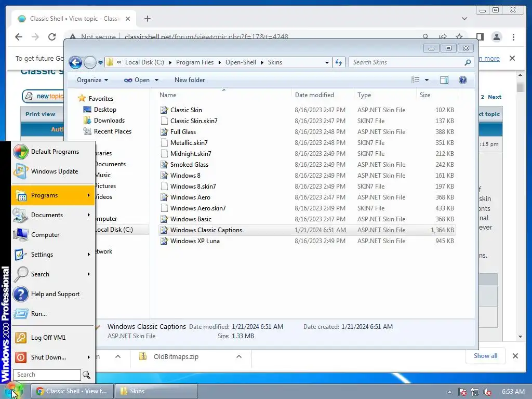
Task: Select the Midnight.skin7 file
Action: 191,154
